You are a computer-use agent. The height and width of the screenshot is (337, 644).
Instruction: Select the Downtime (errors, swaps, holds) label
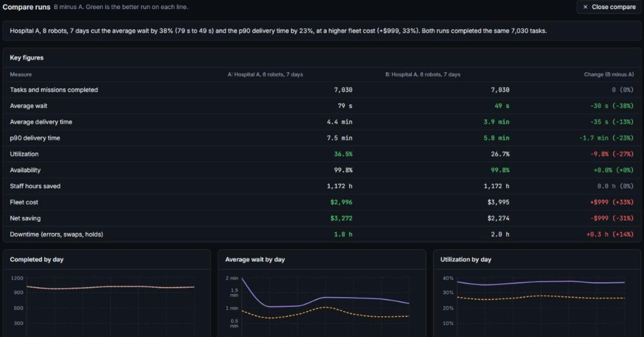click(56, 234)
